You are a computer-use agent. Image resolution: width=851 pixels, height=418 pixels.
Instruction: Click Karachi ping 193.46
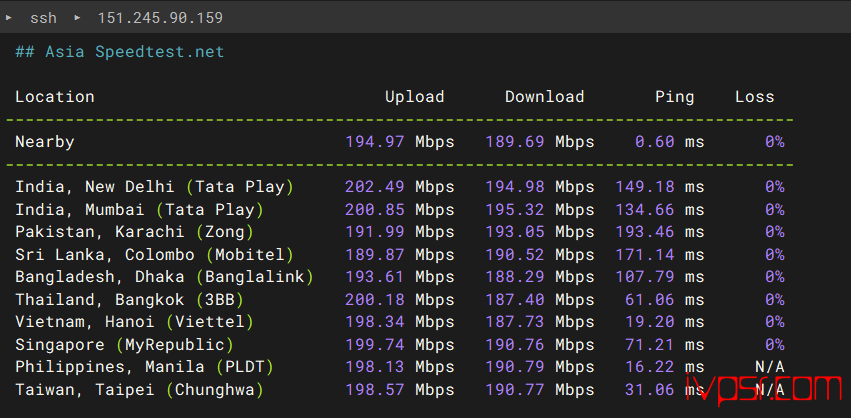[645, 232]
